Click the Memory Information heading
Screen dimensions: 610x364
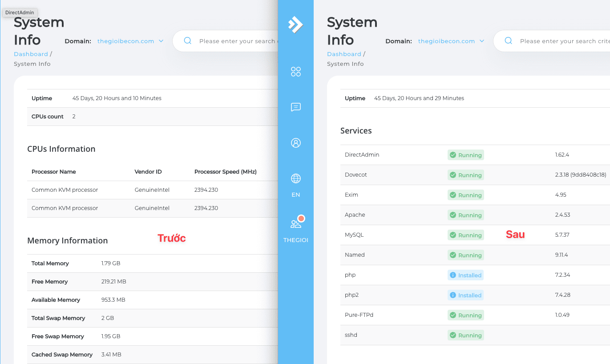click(x=68, y=241)
